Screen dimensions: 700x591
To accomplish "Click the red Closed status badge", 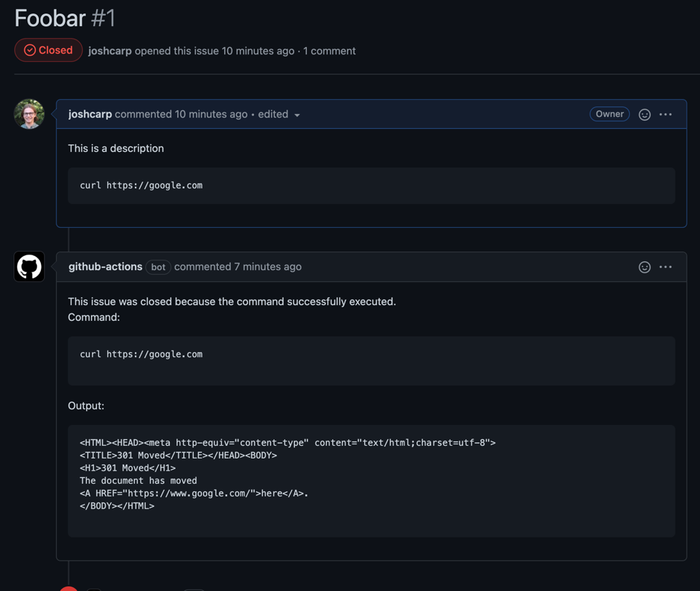I will [x=48, y=50].
